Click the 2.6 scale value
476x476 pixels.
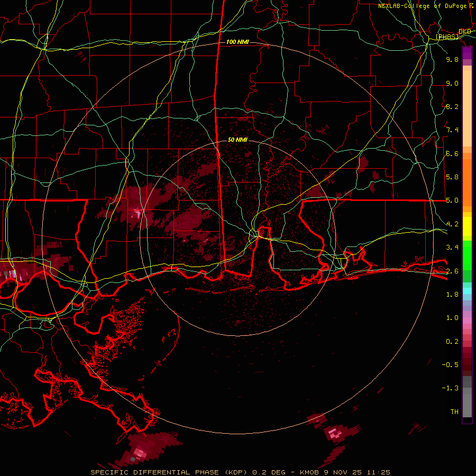pos(452,271)
